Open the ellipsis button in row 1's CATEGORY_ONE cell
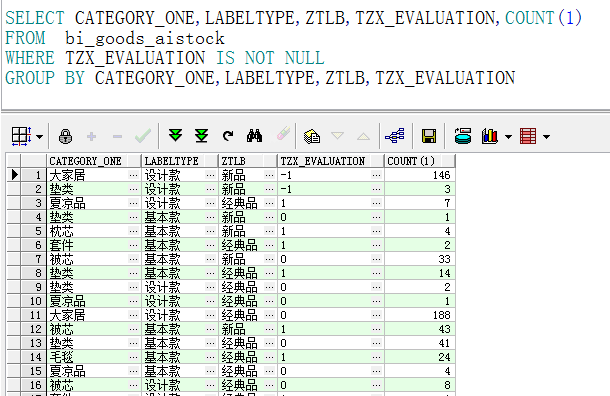The height and width of the screenshot is (396, 610). coord(133,175)
